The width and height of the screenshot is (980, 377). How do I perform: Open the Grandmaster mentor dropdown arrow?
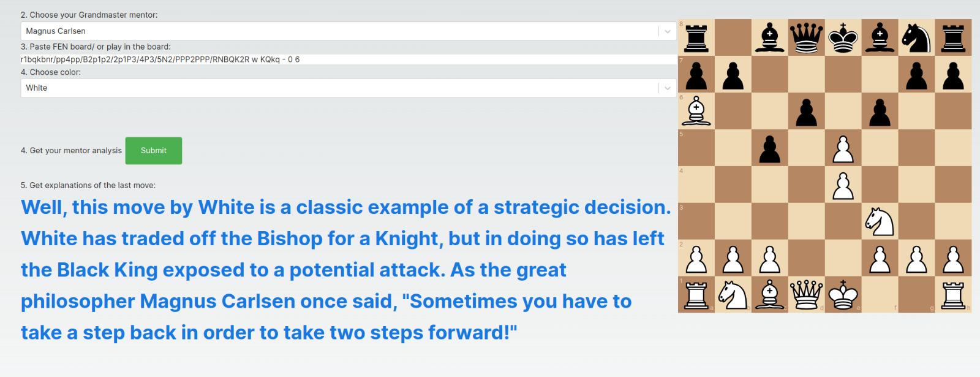667,31
